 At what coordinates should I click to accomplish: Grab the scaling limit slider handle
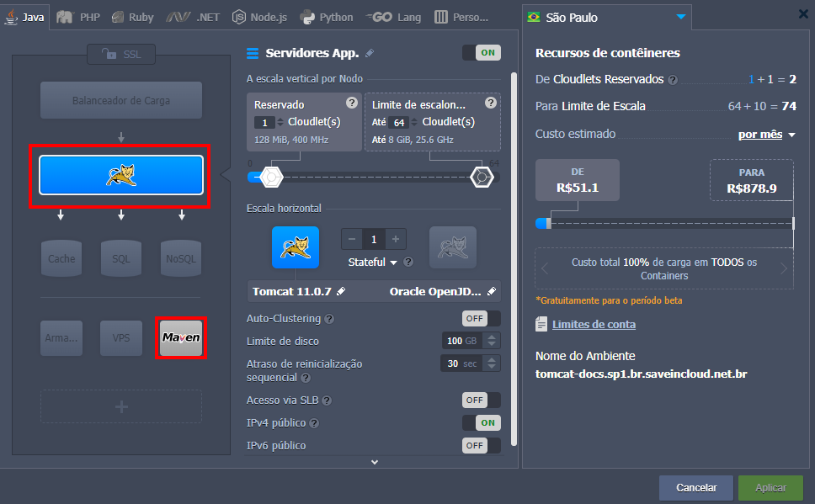pyautogui.click(x=482, y=178)
